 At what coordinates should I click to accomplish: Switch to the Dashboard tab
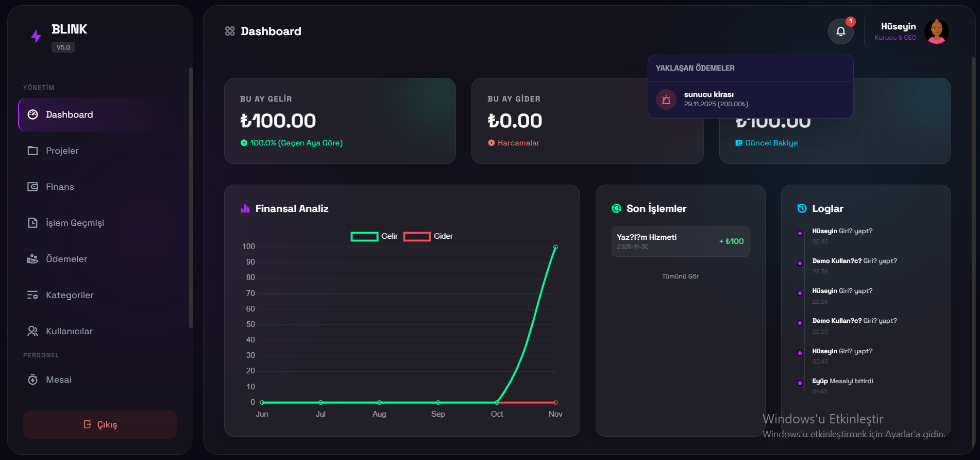69,114
